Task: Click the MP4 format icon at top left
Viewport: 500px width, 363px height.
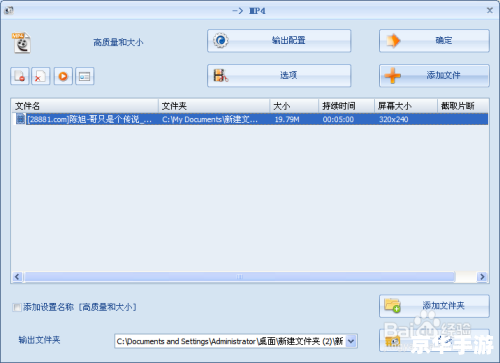Action: pyautogui.click(x=22, y=43)
